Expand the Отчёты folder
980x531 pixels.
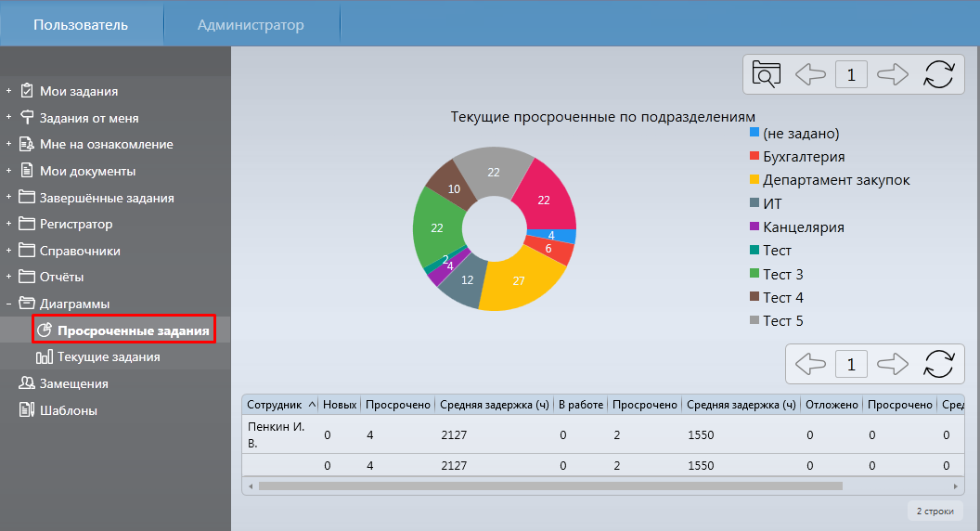click(8, 277)
